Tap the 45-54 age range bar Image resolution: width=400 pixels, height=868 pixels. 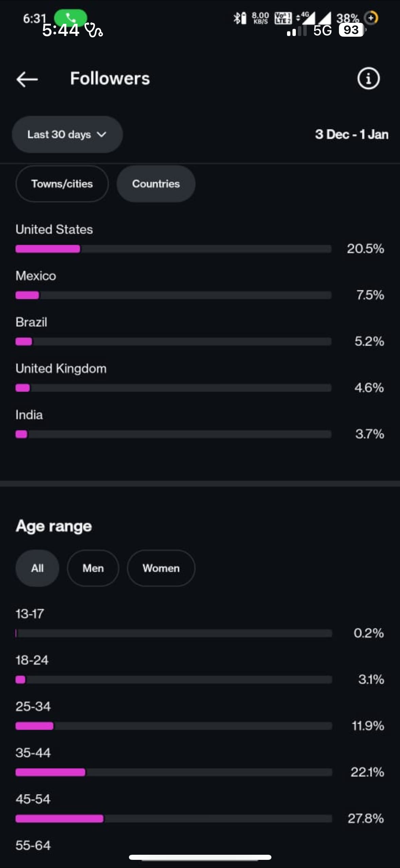click(x=173, y=819)
